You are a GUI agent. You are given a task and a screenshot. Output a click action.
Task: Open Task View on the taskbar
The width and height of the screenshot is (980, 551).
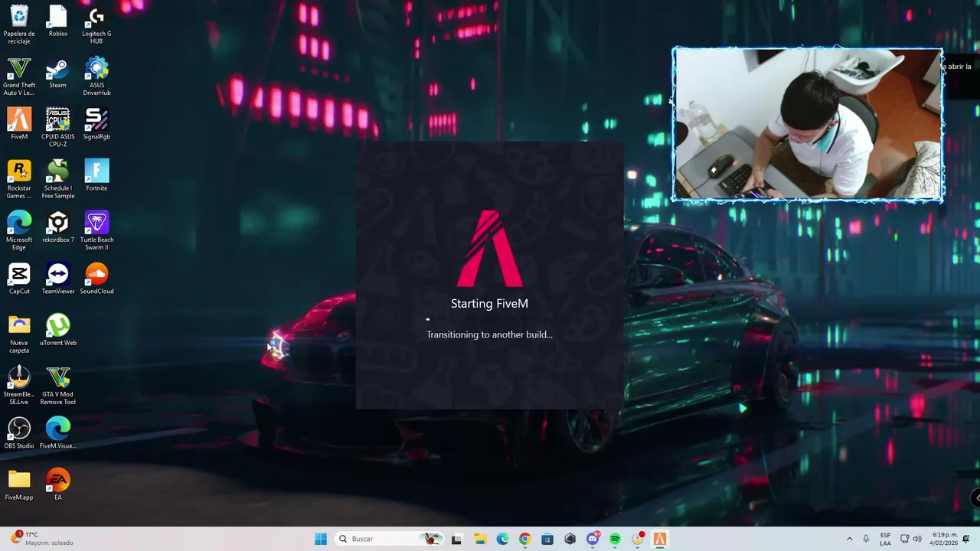tap(457, 539)
